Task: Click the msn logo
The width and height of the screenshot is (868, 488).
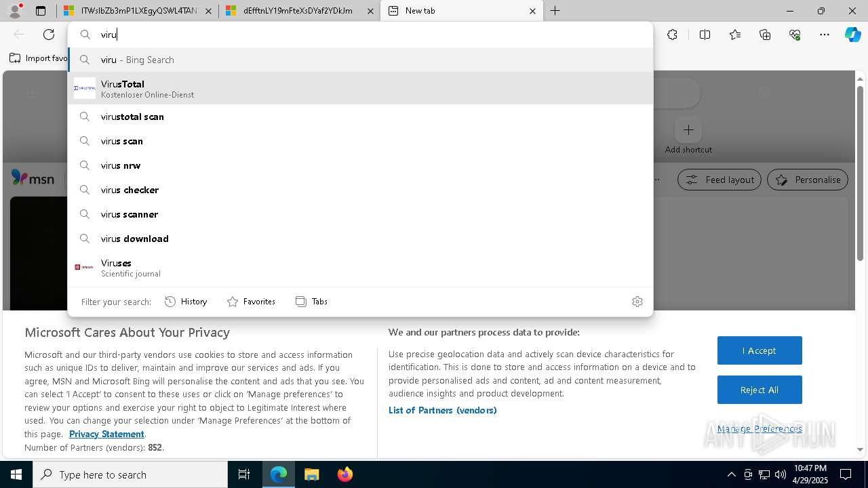Action: coord(33,178)
